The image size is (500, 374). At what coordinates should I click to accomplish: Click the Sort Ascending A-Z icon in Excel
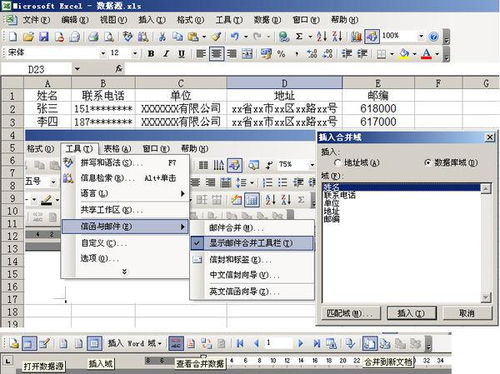tap(321, 36)
